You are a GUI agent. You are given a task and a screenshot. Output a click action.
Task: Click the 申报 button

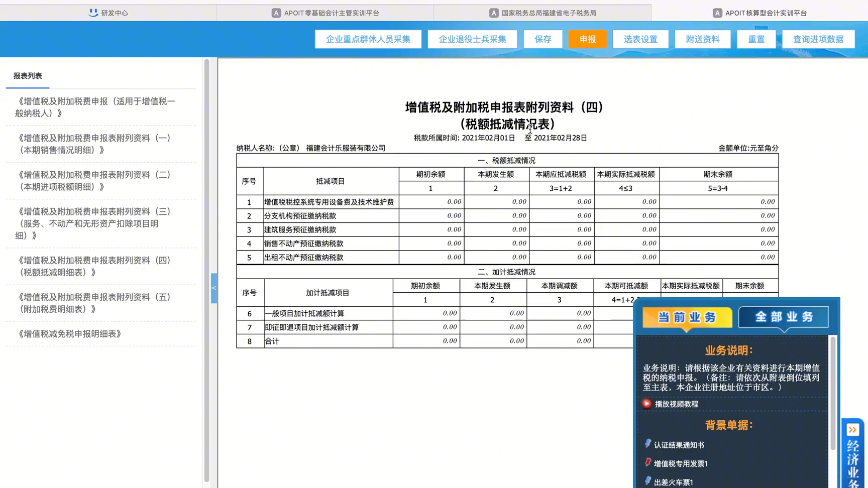pyautogui.click(x=587, y=39)
